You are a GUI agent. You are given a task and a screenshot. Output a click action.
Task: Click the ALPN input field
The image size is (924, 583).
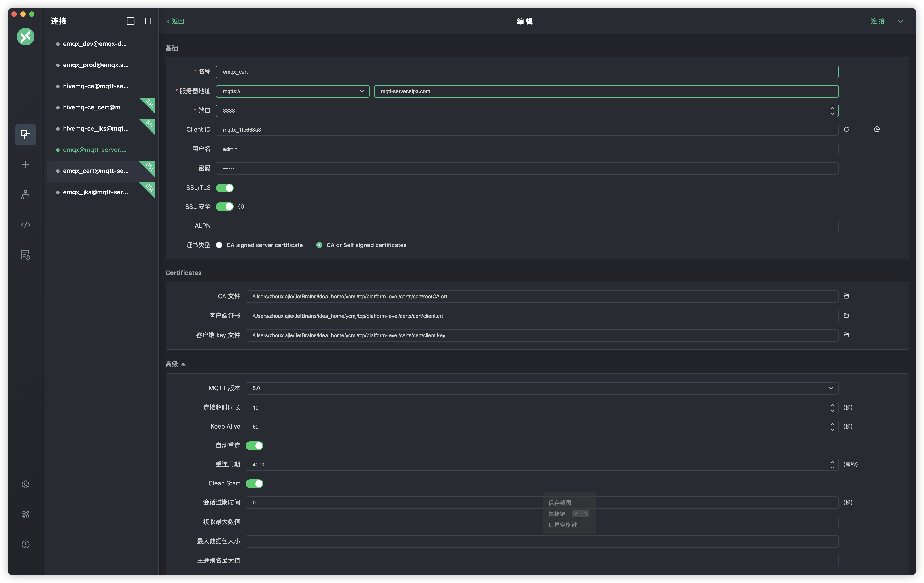pyautogui.click(x=527, y=226)
